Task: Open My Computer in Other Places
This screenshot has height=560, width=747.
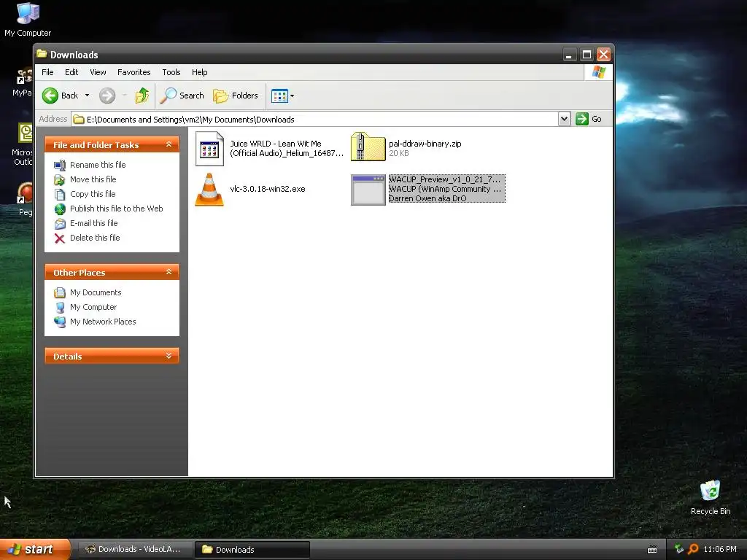Action: 93,307
